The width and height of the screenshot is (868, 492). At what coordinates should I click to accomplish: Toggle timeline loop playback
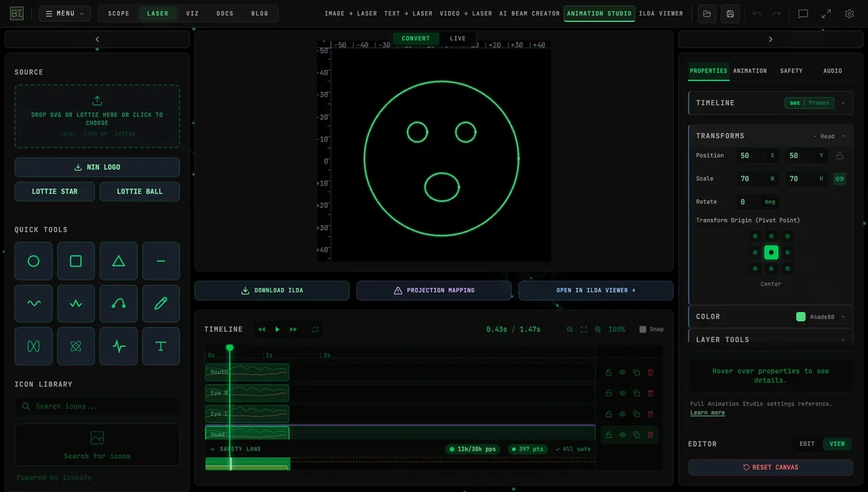pyautogui.click(x=315, y=329)
